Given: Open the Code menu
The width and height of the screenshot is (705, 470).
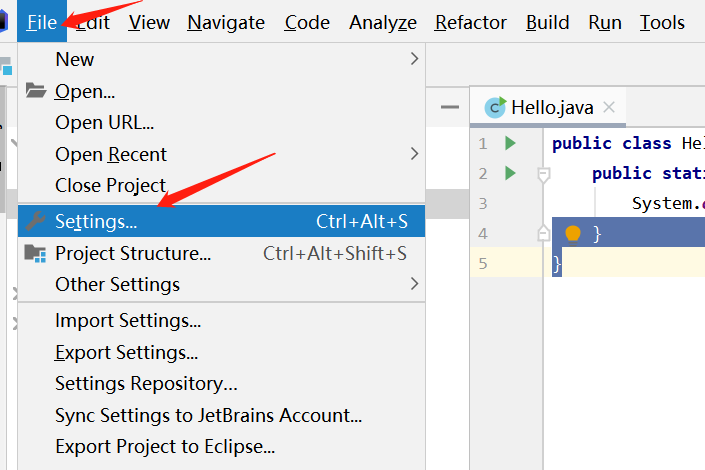Looking at the screenshot, I should 307,22.
